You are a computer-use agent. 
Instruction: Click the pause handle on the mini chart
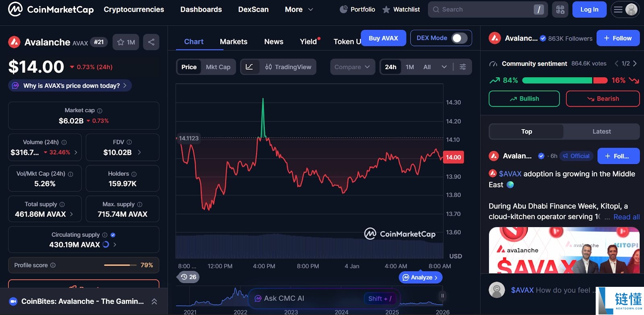point(442,296)
